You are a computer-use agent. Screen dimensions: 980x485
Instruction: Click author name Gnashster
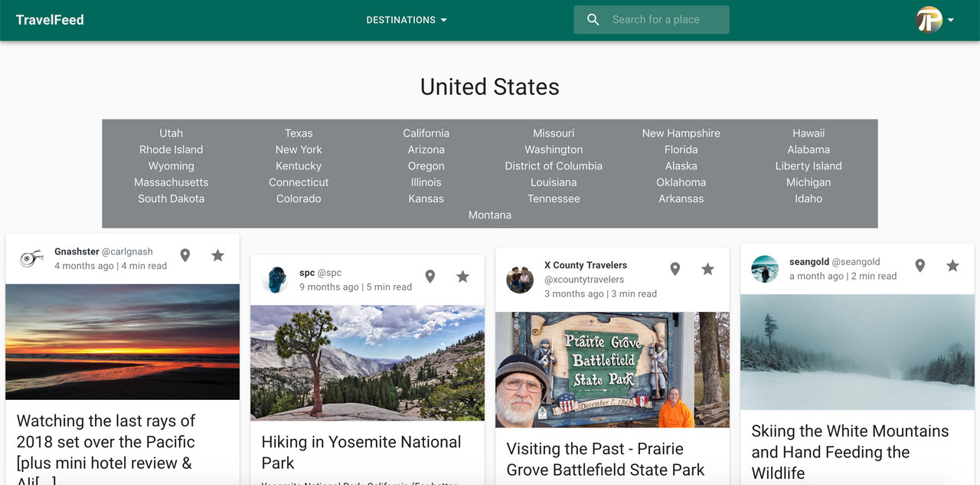pyautogui.click(x=77, y=251)
